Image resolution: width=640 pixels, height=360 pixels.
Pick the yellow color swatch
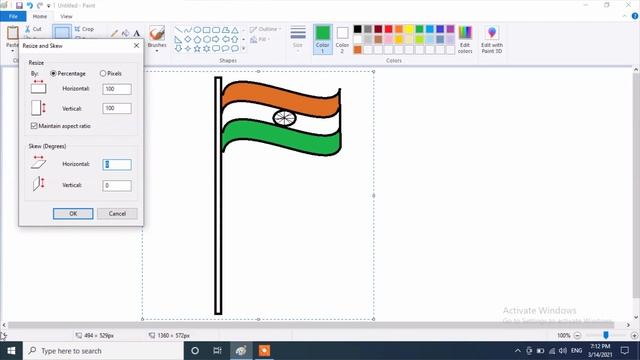[409, 29]
